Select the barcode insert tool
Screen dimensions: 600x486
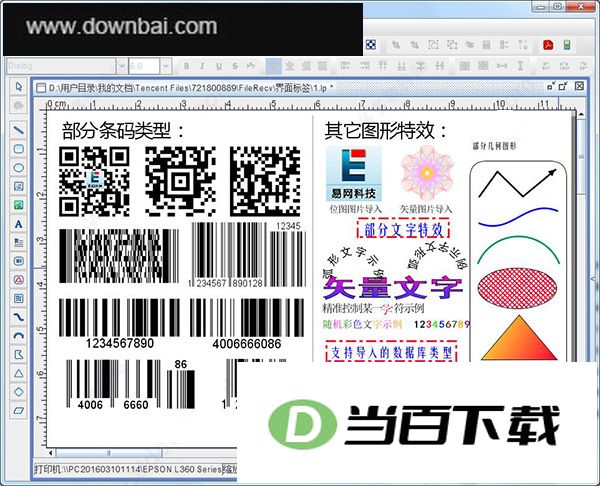point(18,261)
